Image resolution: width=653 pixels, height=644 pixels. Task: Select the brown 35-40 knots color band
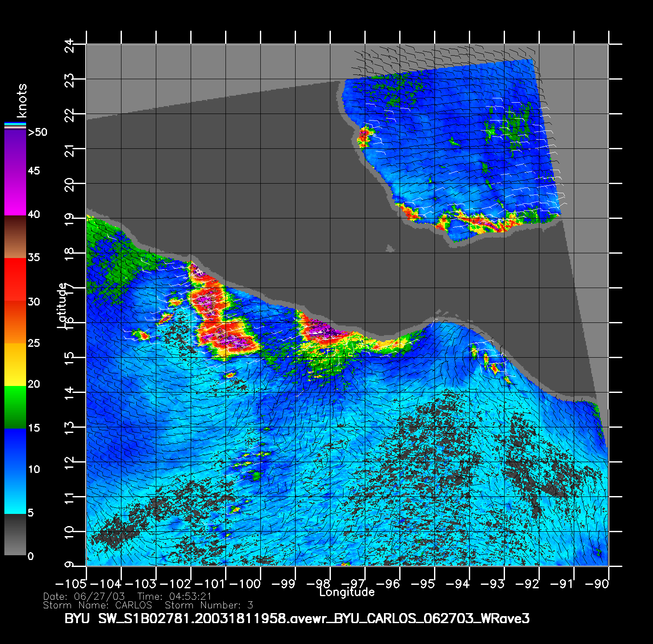coord(15,237)
